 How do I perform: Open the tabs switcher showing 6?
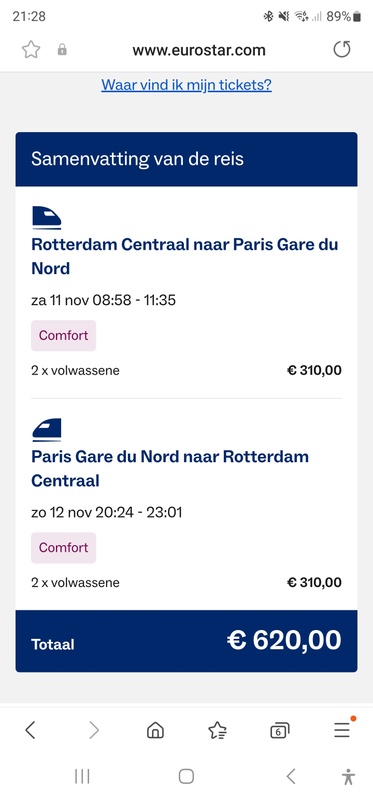(280, 731)
